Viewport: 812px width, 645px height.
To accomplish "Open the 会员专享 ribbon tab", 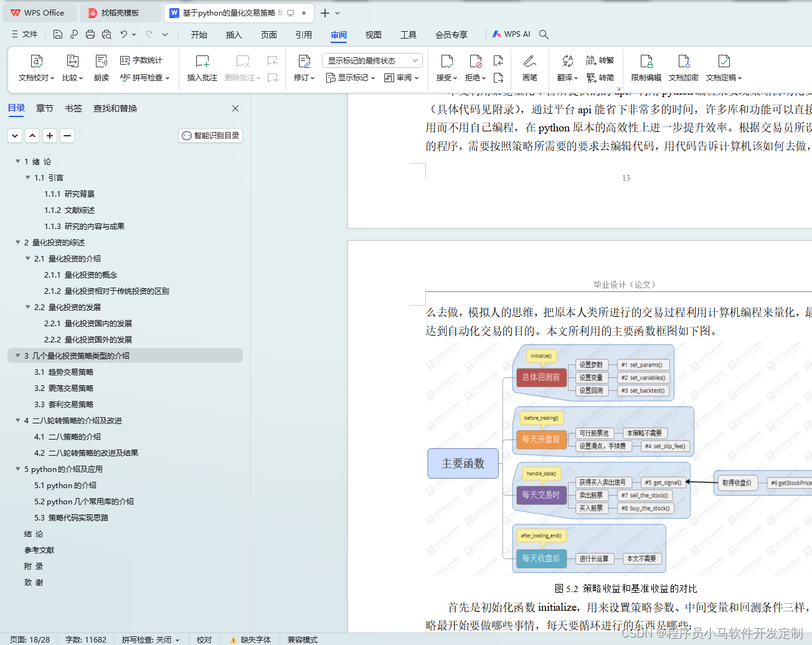I will tap(451, 34).
